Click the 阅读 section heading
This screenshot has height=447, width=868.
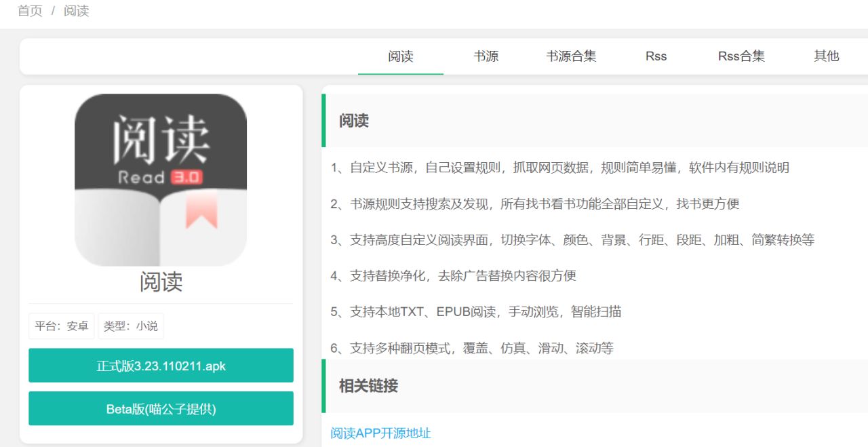pos(354,121)
